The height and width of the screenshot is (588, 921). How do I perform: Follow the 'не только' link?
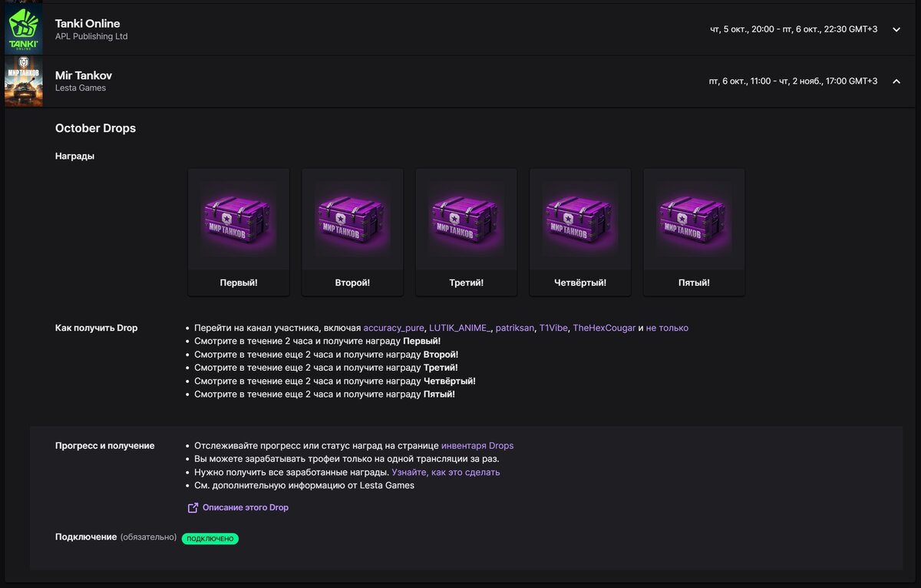(667, 328)
